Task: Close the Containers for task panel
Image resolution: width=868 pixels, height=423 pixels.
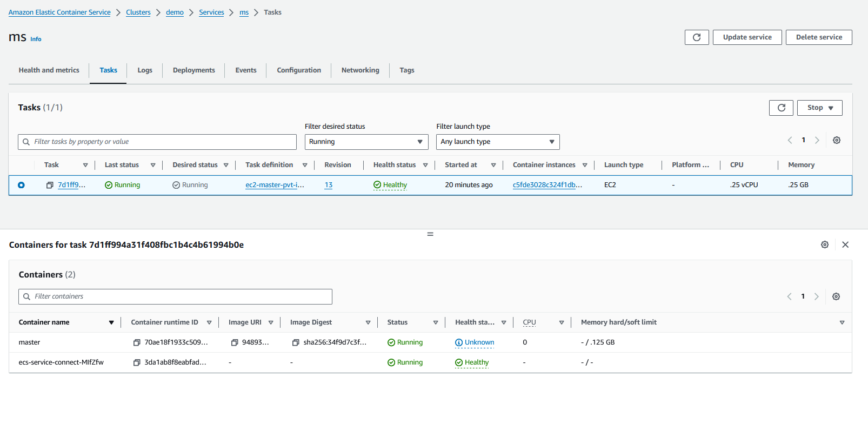Action: (845, 244)
